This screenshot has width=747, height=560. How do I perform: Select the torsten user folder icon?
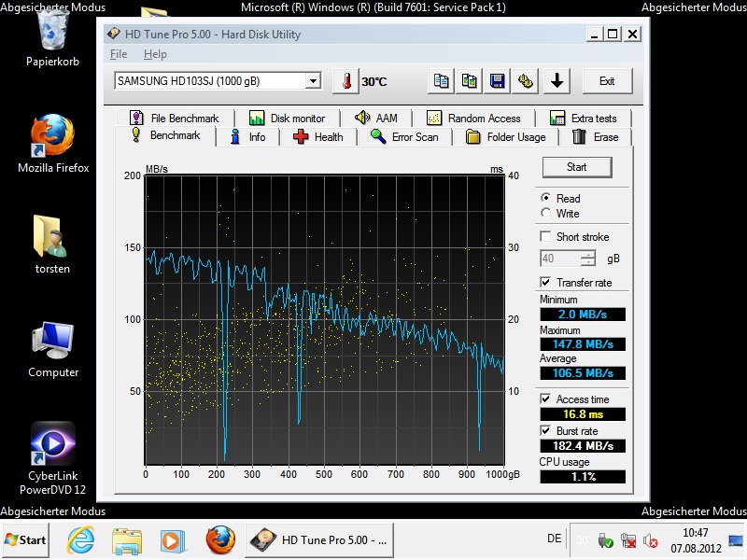[52, 245]
